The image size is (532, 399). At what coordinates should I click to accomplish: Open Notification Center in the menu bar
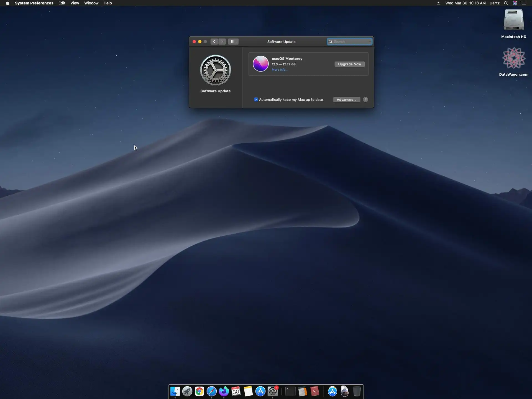[x=523, y=3]
